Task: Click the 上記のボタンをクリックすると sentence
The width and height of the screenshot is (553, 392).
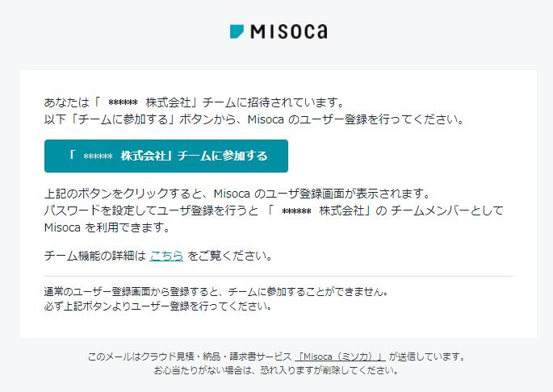Action: pyautogui.click(x=237, y=194)
